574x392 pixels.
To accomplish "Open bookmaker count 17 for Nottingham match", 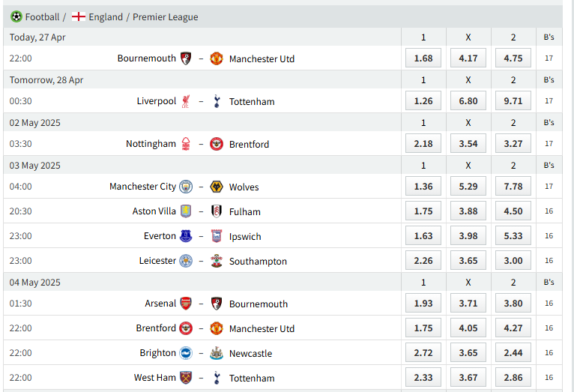I will (x=549, y=144).
